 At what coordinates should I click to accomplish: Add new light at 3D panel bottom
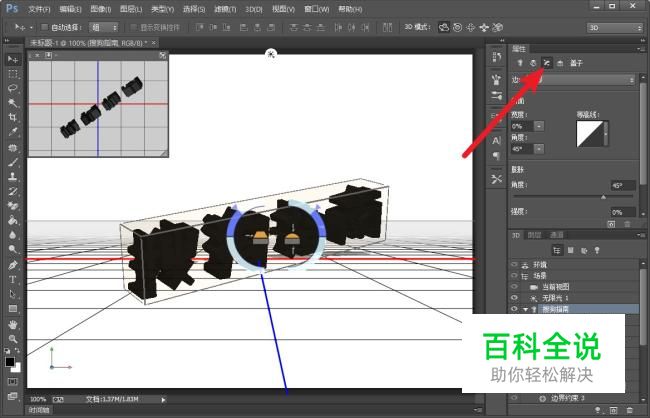597,410
